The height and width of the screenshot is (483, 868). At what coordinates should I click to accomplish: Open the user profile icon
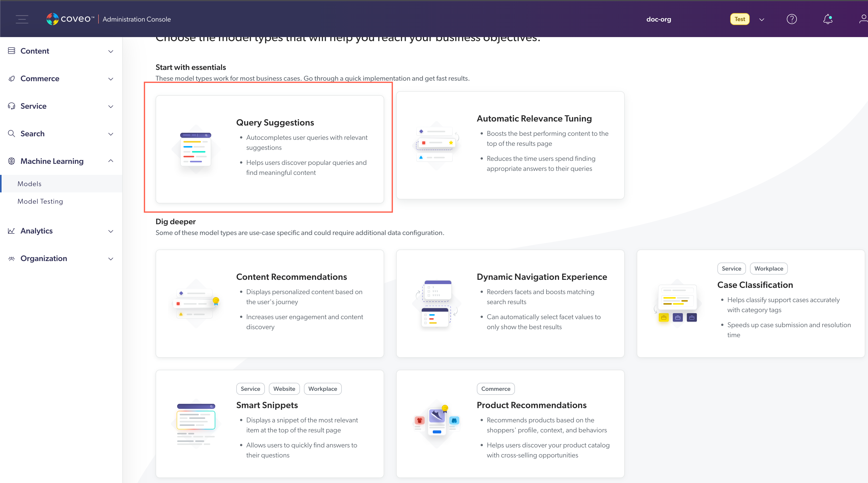click(863, 19)
